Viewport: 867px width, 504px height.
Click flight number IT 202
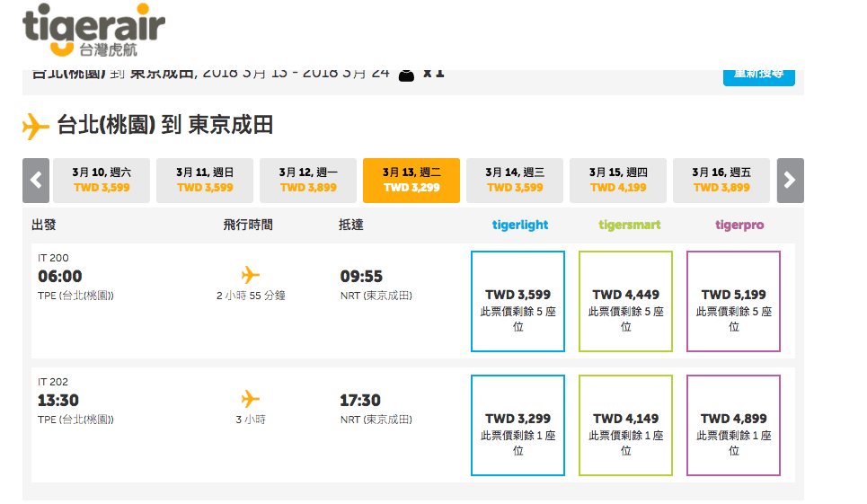pos(53,382)
